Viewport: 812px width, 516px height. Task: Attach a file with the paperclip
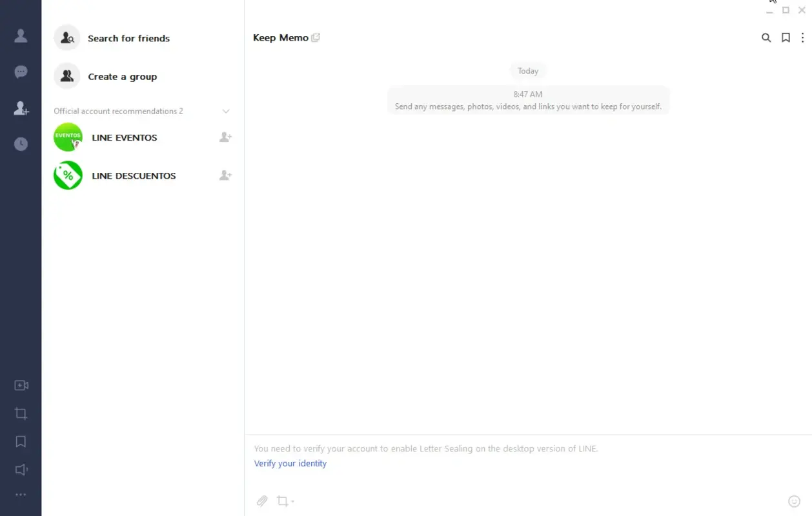tap(262, 501)
